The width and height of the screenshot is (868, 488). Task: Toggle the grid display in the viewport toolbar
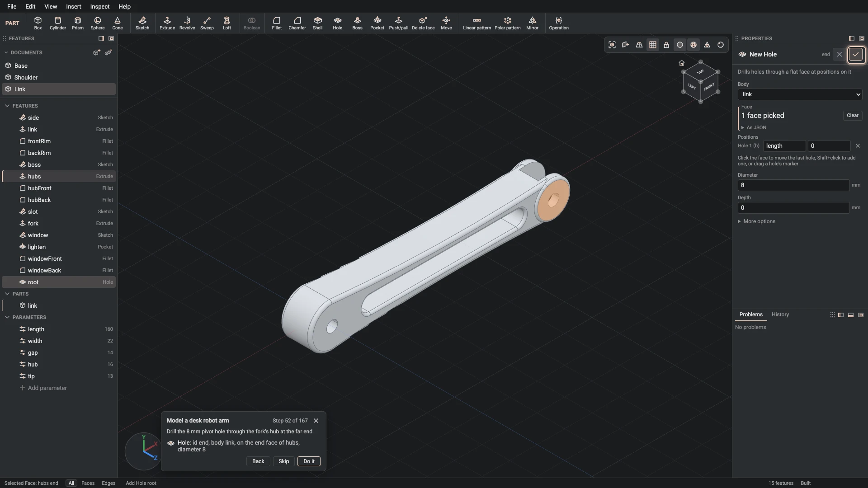point(653,45)
